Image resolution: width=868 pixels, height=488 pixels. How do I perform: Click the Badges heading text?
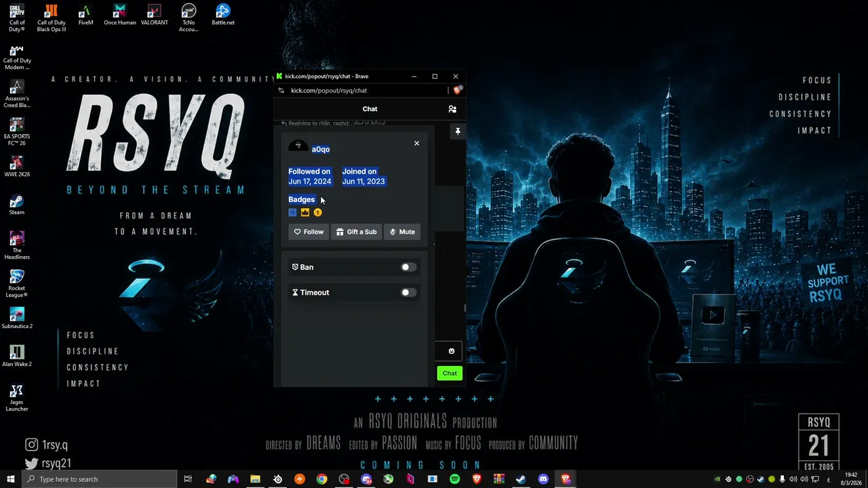302,199
